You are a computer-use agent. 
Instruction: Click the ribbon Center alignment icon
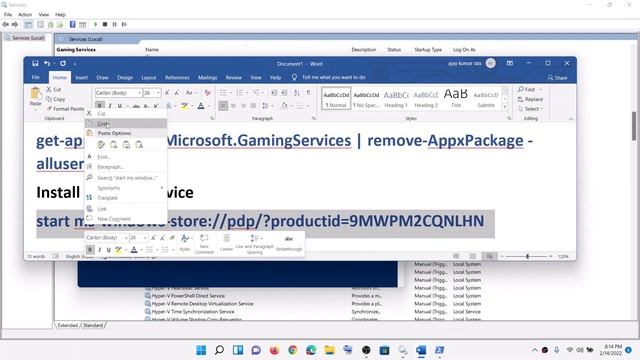click(233, 106)
